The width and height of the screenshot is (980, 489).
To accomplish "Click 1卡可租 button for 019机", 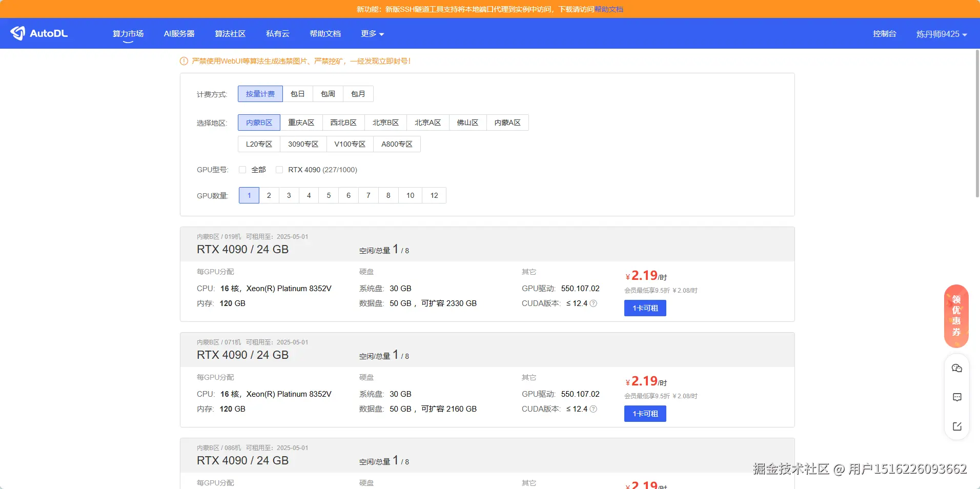I will [645, 308].
